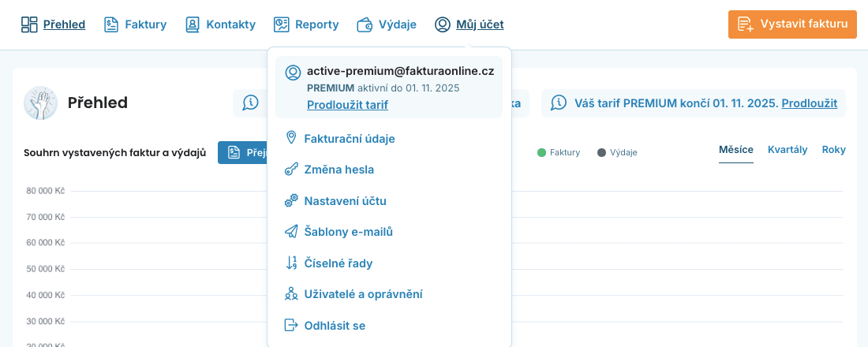Image resolution: width=868 pixels, height=347 pixels.
Task: Select the Měsíce chart tab
Action: pos(735,150)
